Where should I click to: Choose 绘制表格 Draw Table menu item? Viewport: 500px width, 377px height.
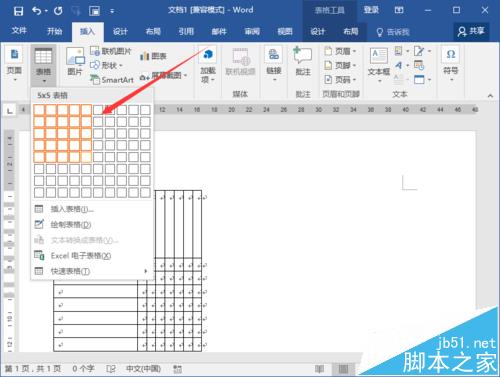coord(92,225)
